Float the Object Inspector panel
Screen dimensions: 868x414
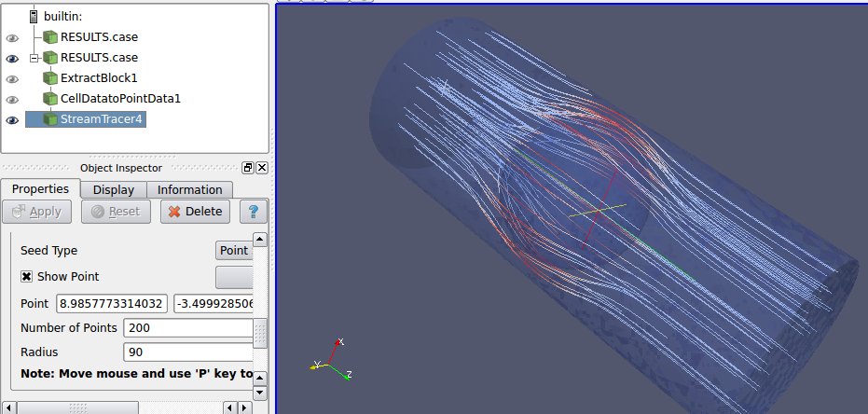click(x=248, y=168)
